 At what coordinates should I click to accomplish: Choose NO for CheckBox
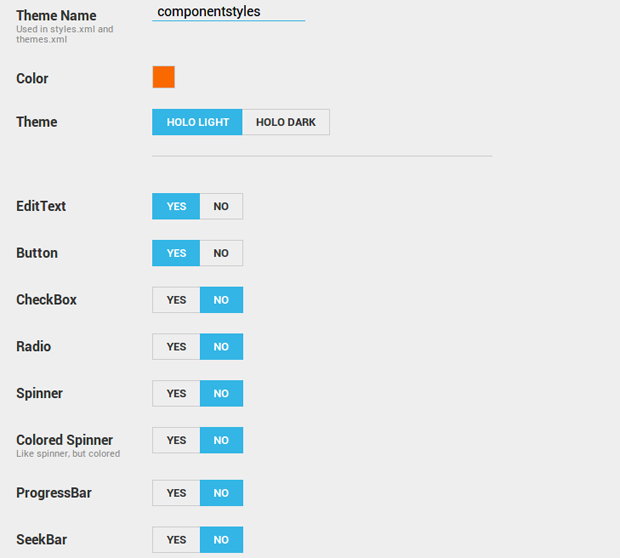[x=221, y=300]
